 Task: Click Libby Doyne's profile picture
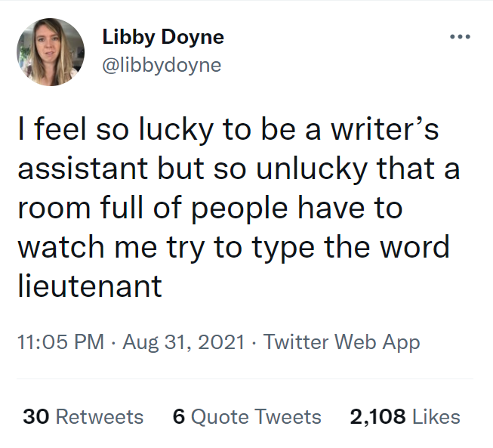point(51,51)
